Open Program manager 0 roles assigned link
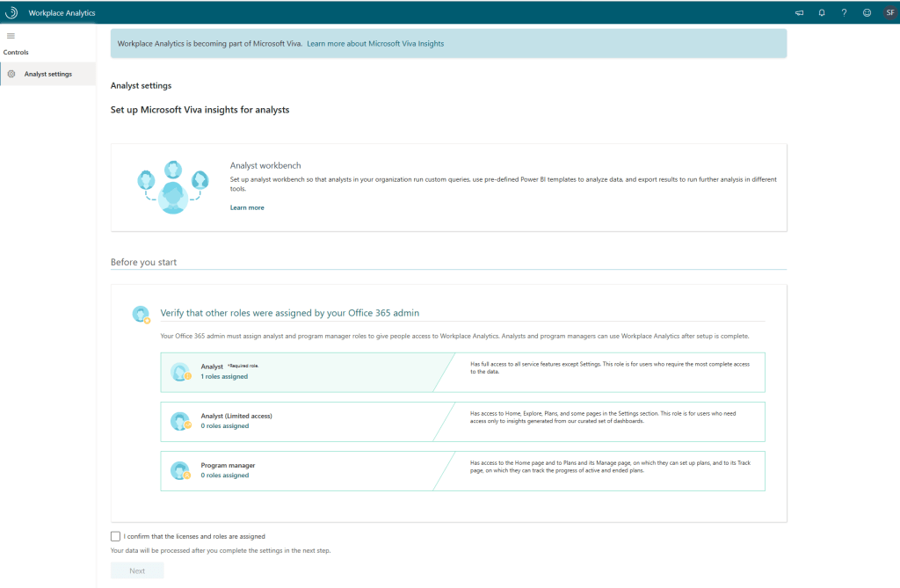This screenshot has width=900, height=588. click(x=224, y=475)
